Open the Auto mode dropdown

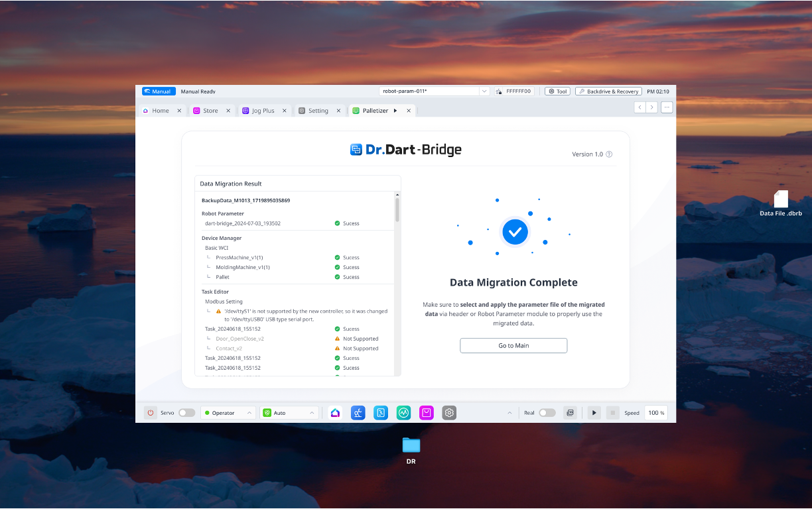click(289, 413)
